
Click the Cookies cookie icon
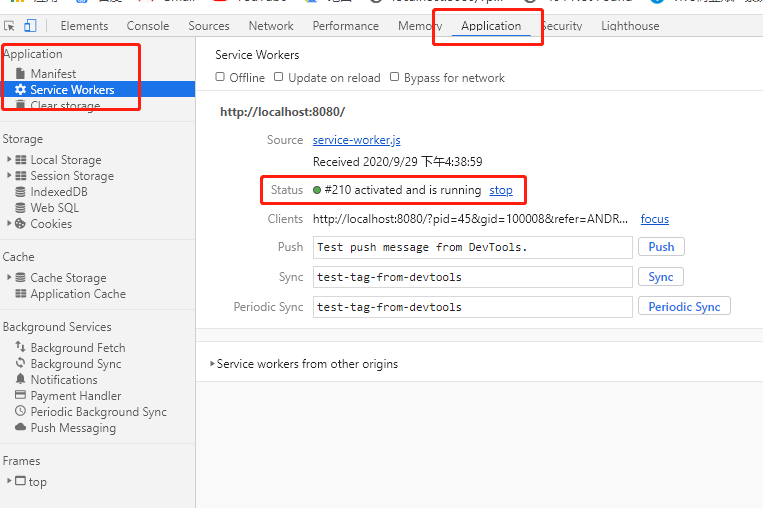[x=20, y=224]
